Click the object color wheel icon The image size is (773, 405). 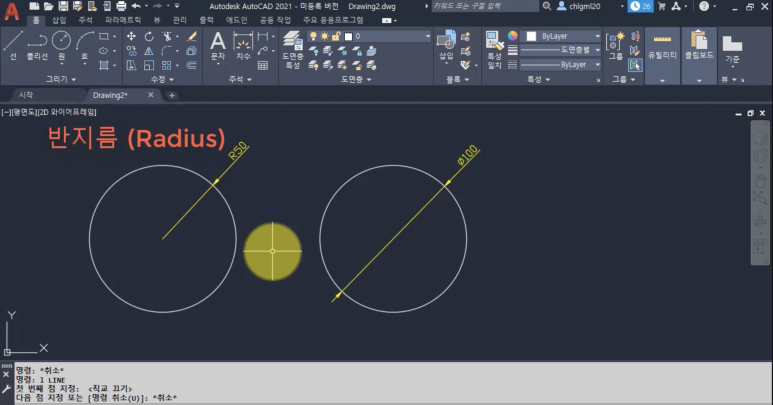513,36
